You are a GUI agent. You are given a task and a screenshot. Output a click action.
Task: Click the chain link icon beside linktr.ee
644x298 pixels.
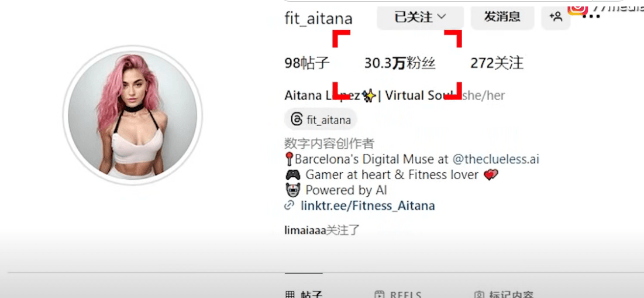tap(290, 205)
